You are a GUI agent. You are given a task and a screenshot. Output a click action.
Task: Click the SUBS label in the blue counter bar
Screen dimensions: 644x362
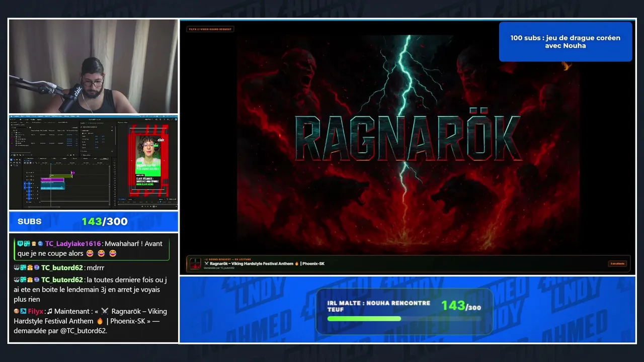coord(30,222)
